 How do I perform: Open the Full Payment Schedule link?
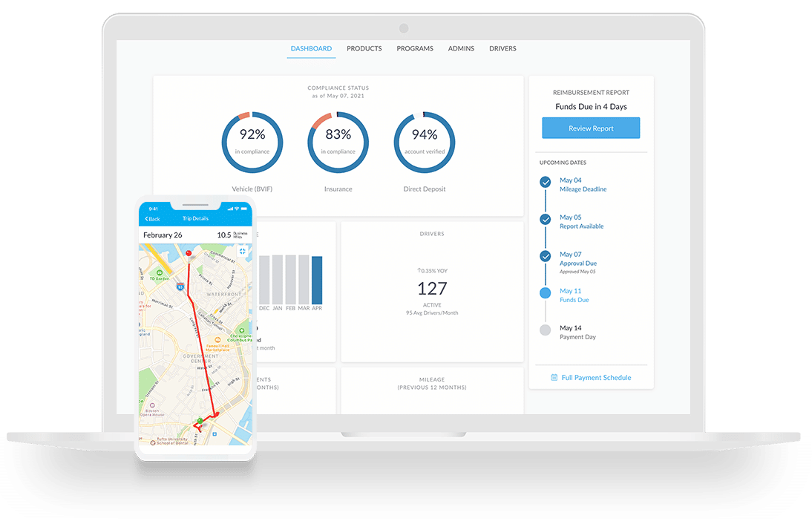(x=596, y=378)
